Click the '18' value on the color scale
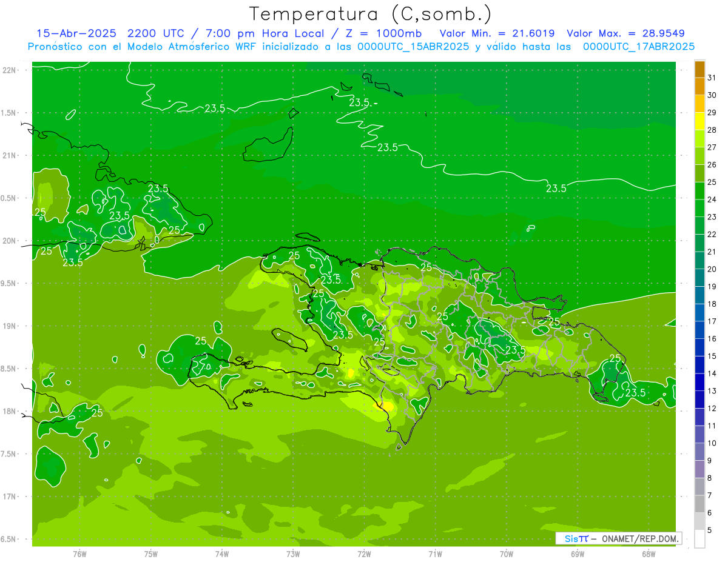The image size is (728, 562). click(712, 304)
